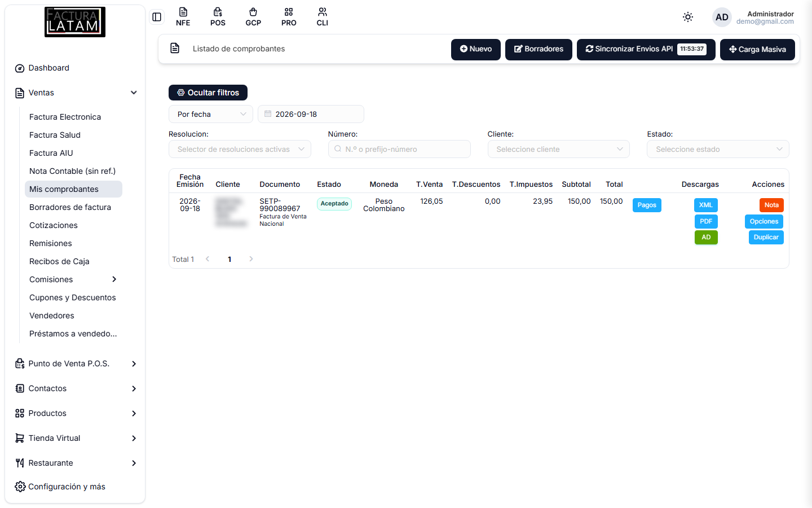Download the PDF file

click(706, 221)
